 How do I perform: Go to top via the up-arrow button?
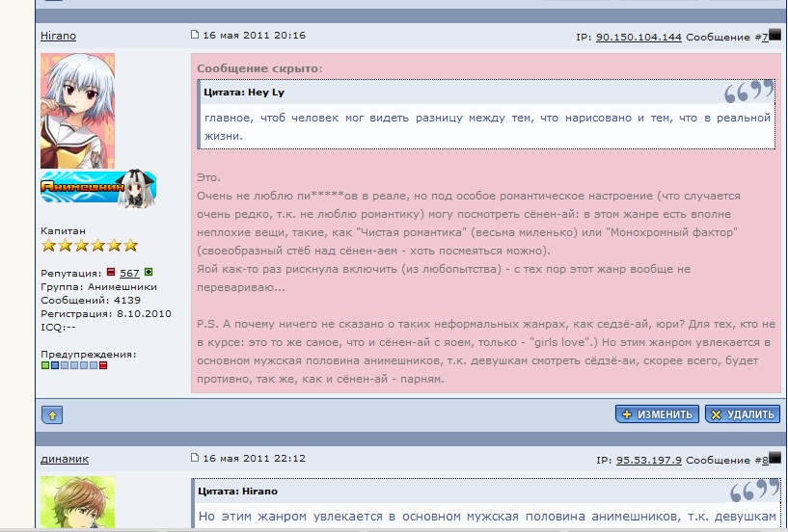52,415
